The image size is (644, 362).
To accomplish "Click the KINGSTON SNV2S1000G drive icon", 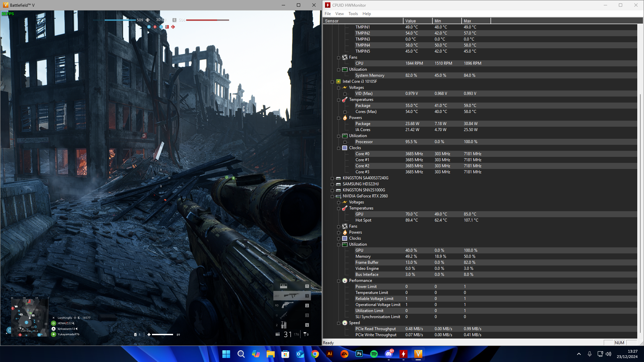I will (x=338, y=190).
